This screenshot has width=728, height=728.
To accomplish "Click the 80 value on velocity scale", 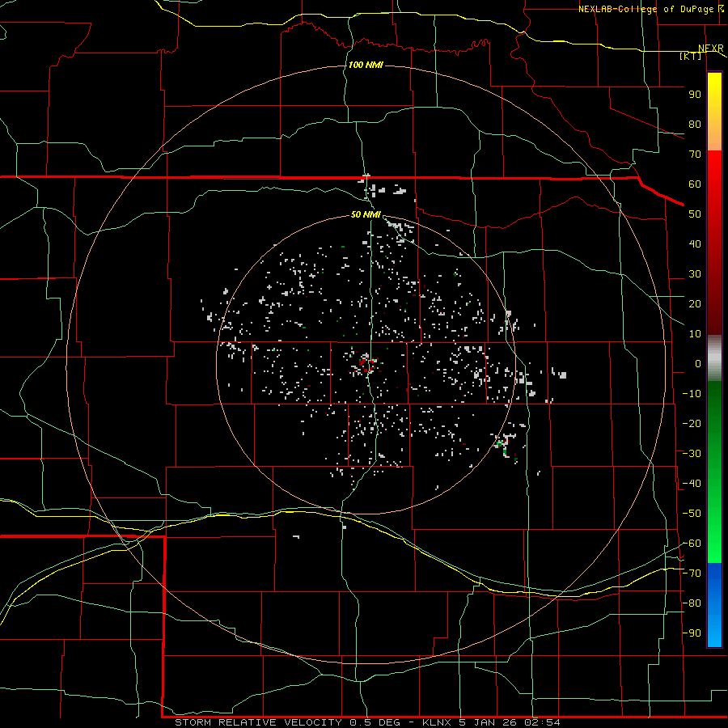I will pyautogui.click(x=695, y=125).
